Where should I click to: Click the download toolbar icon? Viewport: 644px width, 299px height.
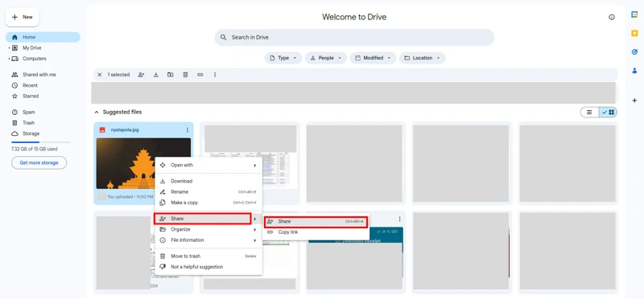click(156, 75)
